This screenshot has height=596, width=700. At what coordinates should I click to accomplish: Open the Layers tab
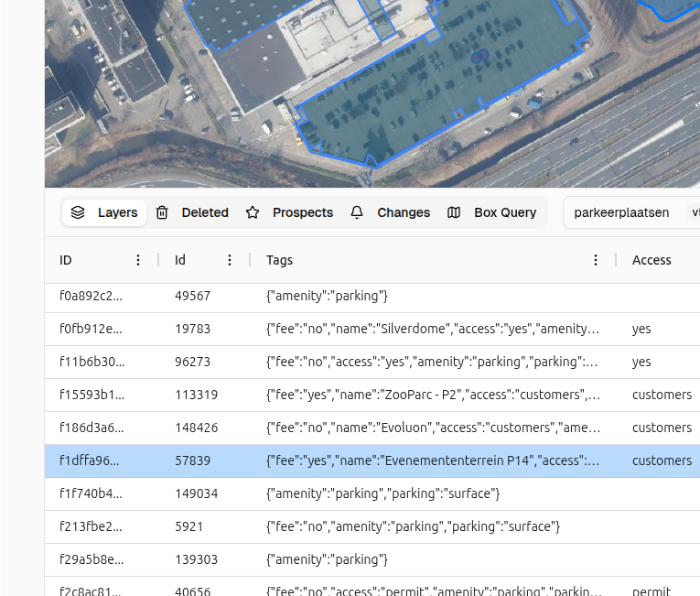coord(104,212)
